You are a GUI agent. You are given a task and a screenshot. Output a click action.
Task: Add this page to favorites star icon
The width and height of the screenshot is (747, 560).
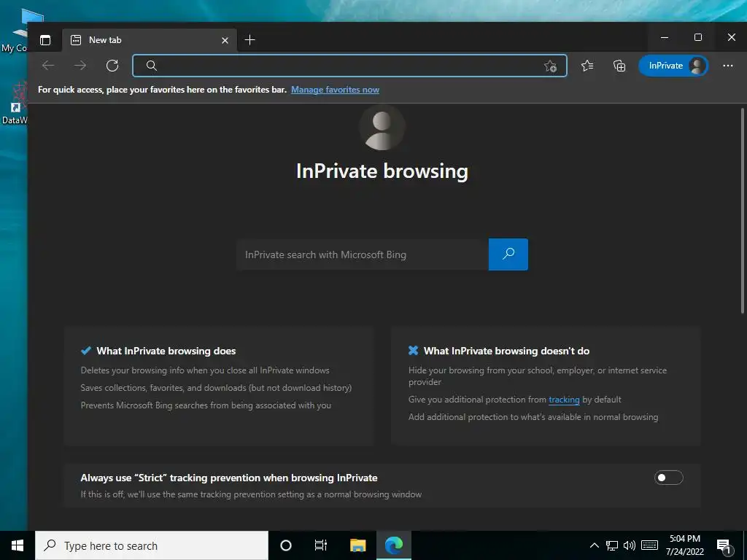pos(550,66)
